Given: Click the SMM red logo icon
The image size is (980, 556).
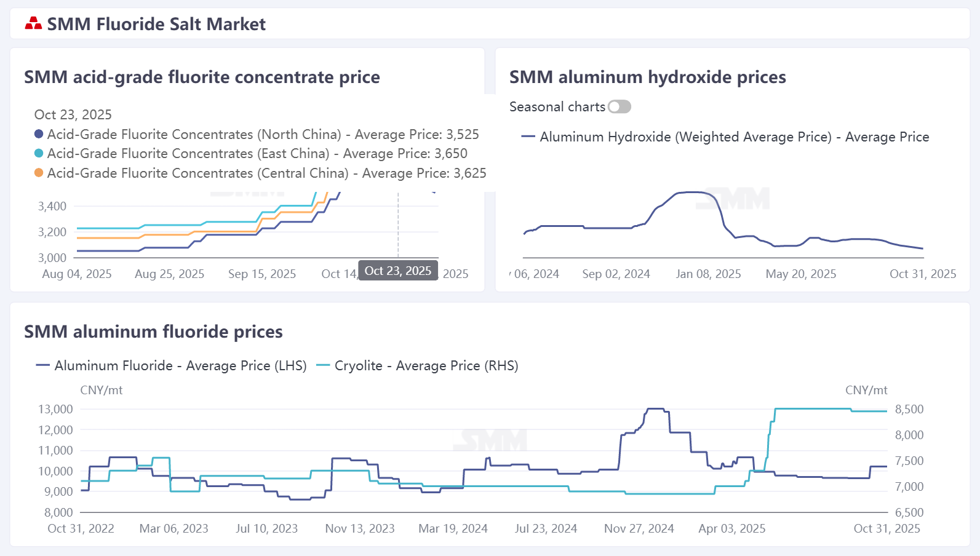Looking at the screenshot, I should pos(33,24).
